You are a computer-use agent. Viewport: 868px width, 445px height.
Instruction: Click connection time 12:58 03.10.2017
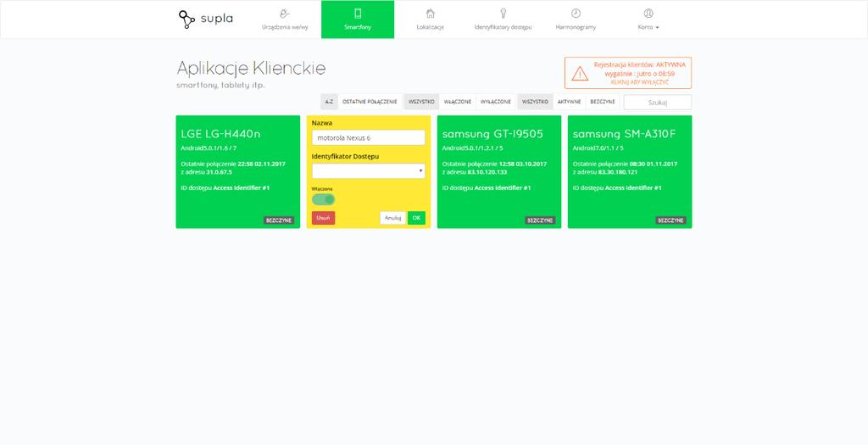[522, 164]
